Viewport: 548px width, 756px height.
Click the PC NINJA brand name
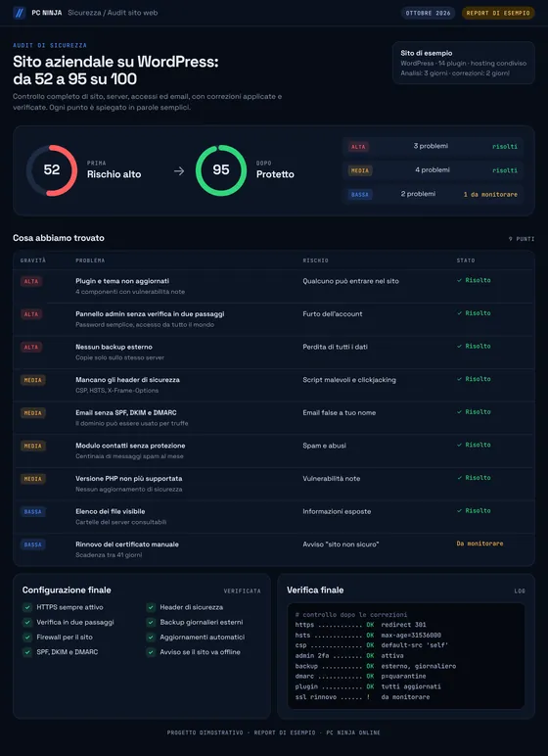47,13
